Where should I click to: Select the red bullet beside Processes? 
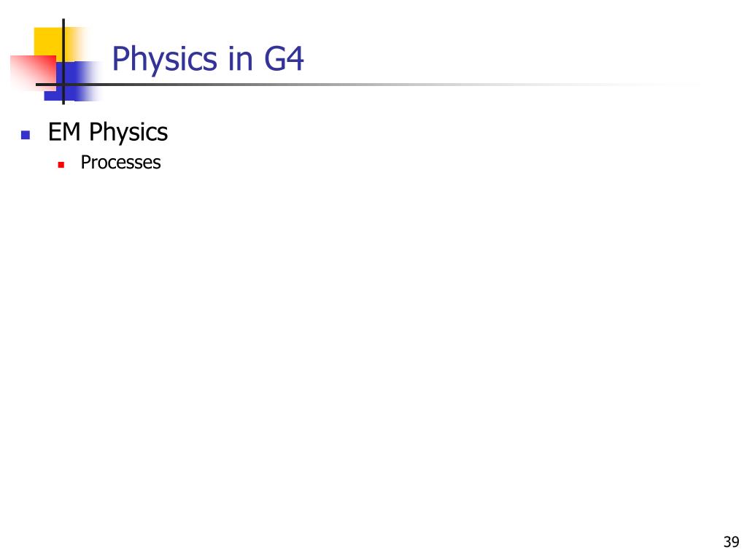[61, 165]
